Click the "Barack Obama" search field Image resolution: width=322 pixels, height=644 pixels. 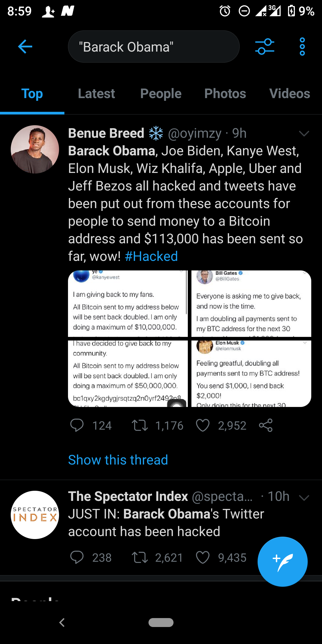tap(154, 47)
